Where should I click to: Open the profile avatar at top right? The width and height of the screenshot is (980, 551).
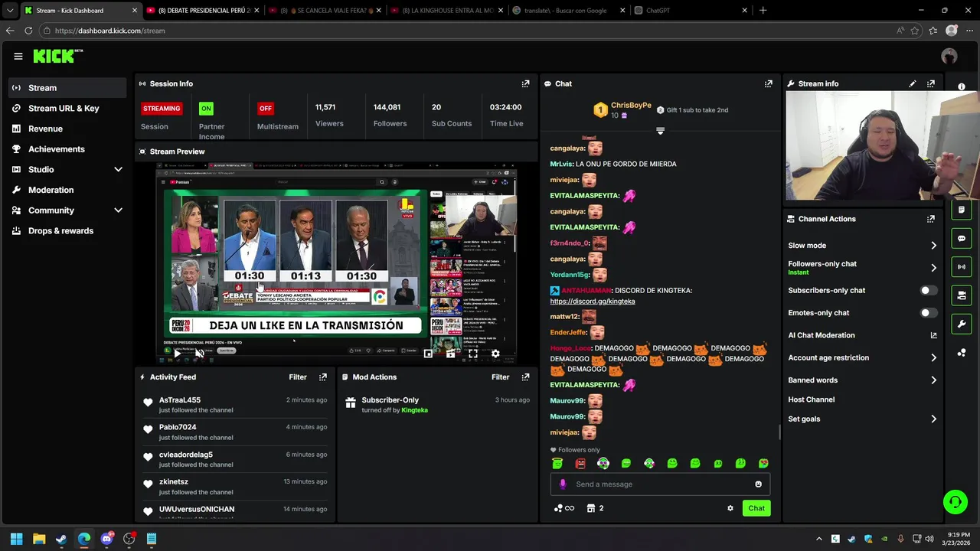point(949,56)
